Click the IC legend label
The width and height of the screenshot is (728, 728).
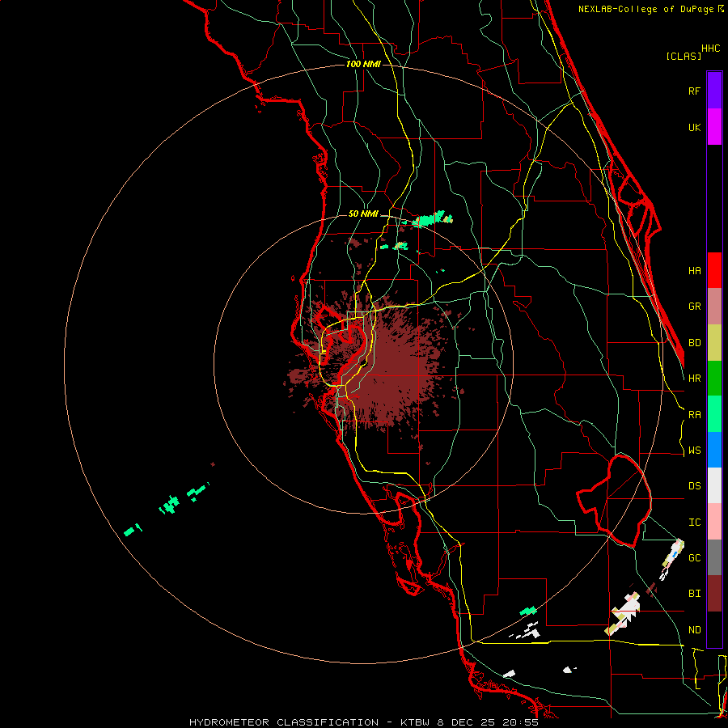coord(694,523)
